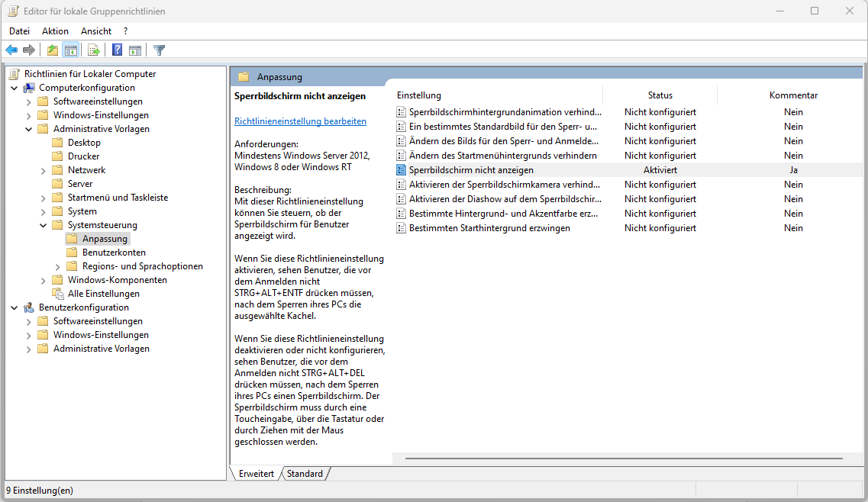Collapse the Benutzerkonfiguration node

[x=15, y=307]
